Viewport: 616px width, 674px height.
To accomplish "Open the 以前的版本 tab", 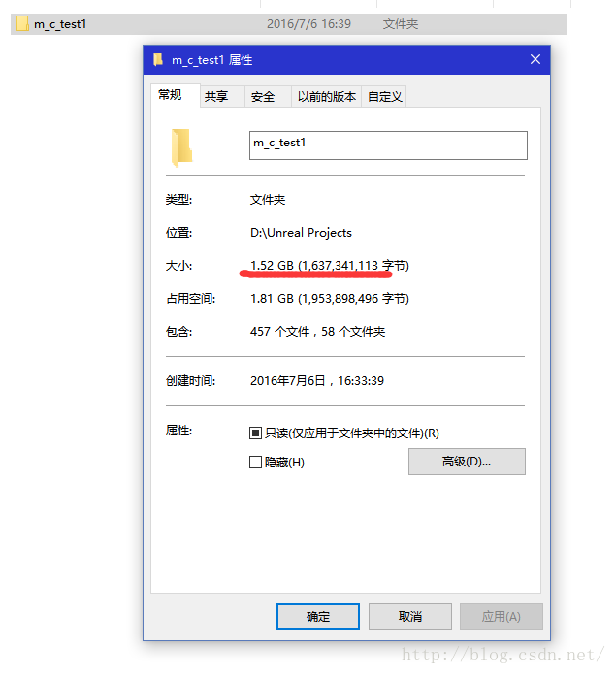I will [x=326, y=96].
